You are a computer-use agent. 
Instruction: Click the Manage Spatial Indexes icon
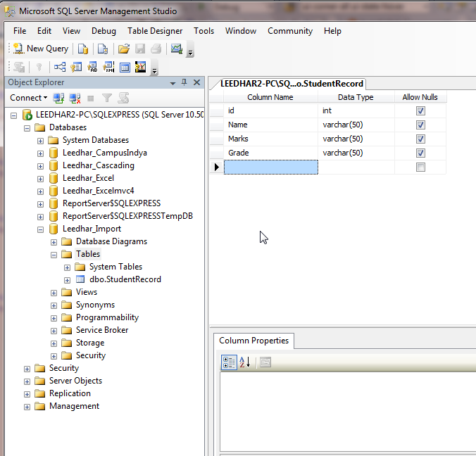pyautogui.click(x=141, y=67)
